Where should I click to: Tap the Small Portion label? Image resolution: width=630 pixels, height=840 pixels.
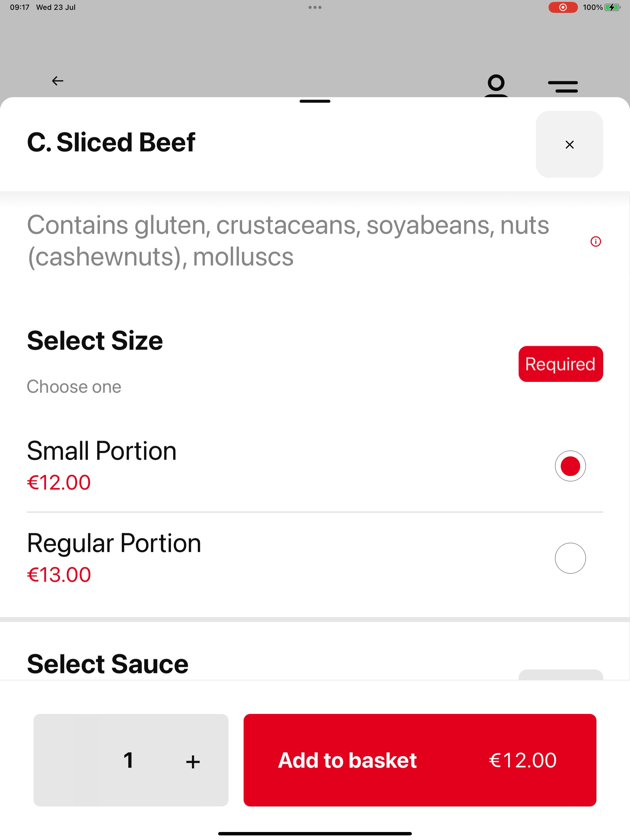click(102, 451)
